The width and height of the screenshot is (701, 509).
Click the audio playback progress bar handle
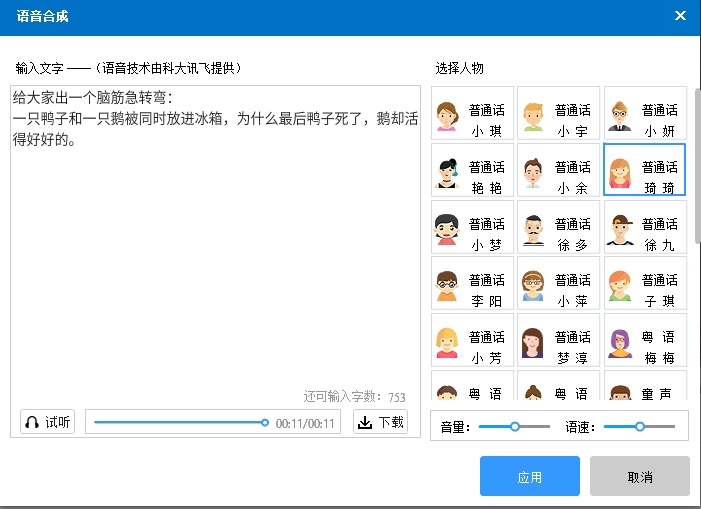click(265, 422)
